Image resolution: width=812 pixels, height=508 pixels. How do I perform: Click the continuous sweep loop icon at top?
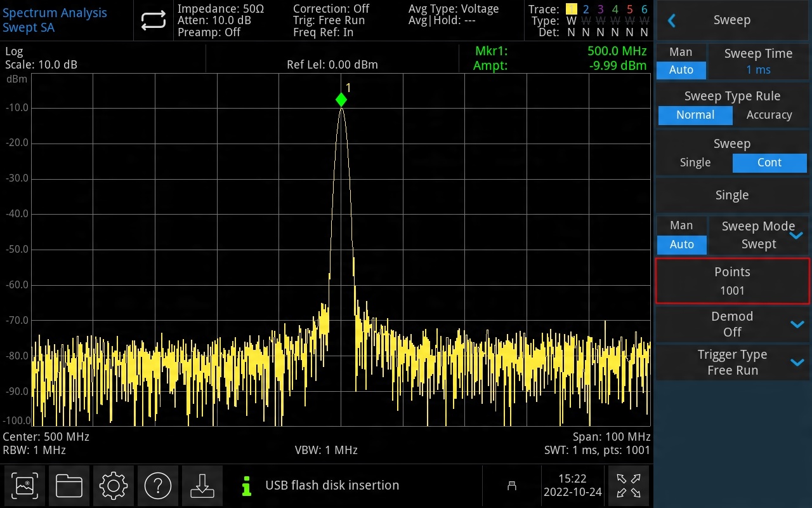tap(153, 20)
